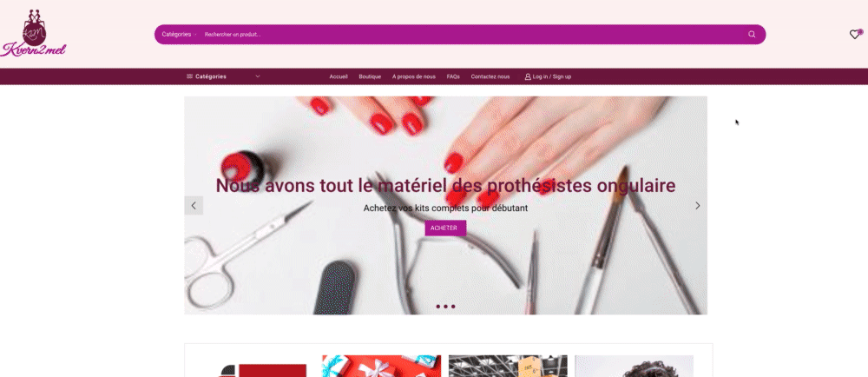
Task: Select the second carousel dot
Action: pyautogui.click(x=445, y=306)
